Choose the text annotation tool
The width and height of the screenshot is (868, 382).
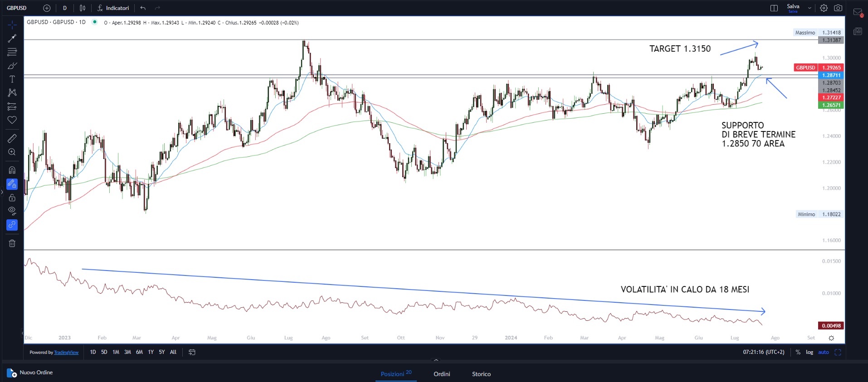(x=12, y=79)
